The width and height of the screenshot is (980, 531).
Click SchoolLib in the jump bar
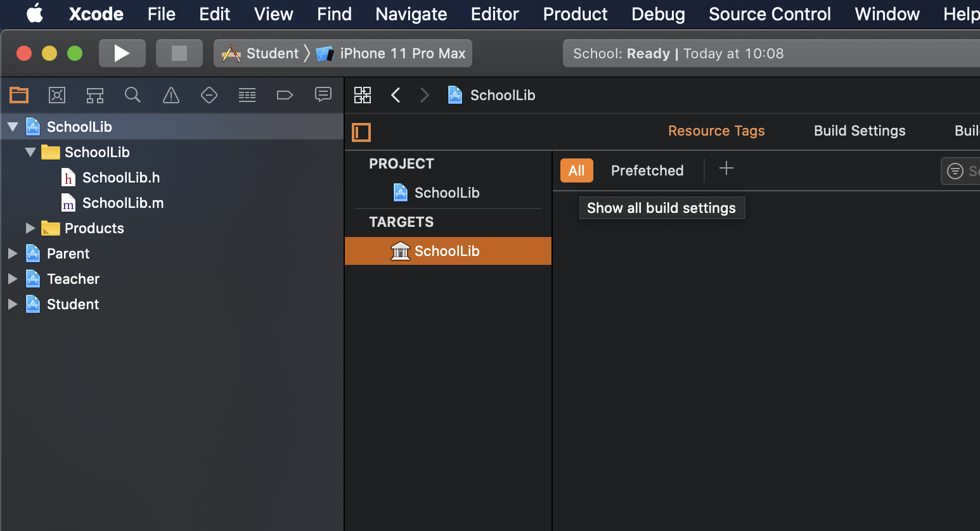pyautogui.click(x=503, y=95)
